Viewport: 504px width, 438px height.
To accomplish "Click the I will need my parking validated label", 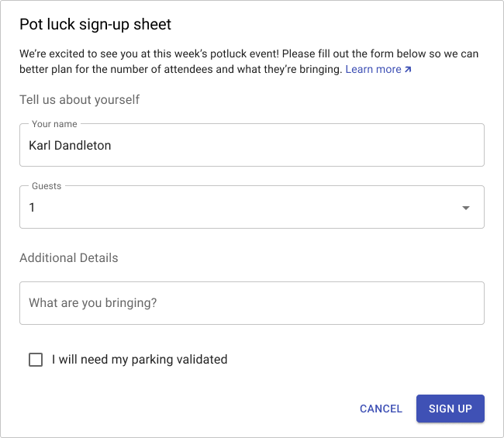I will coord(140,360).
